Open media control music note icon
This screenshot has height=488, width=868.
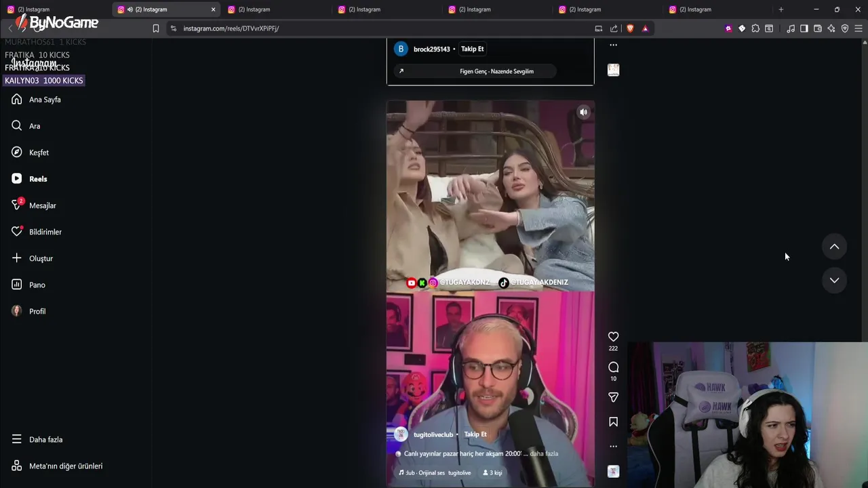791,28
